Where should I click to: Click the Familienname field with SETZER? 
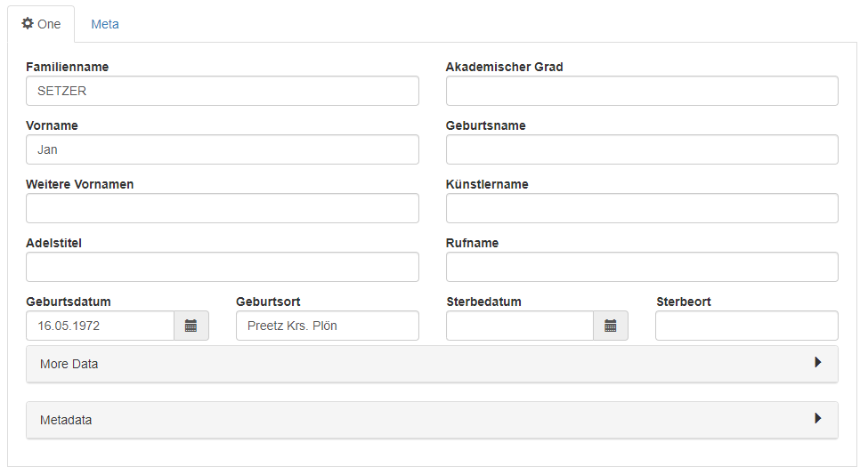click(223, 91)
